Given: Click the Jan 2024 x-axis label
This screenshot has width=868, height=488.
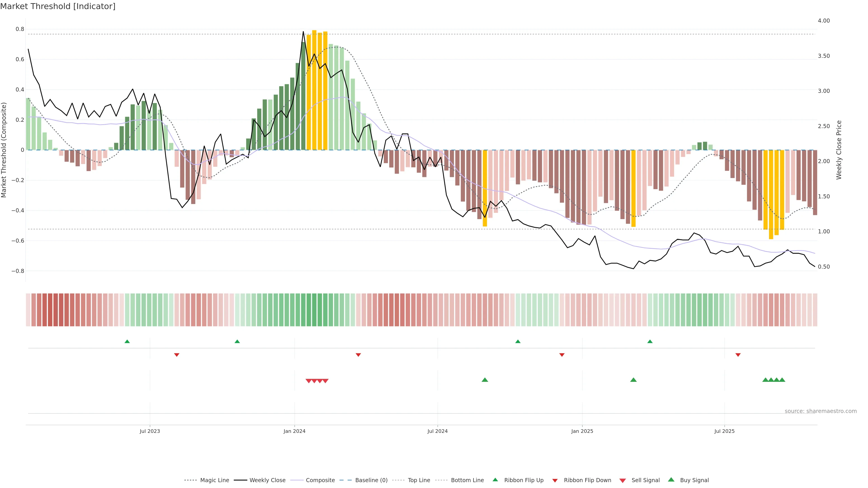Looking at the screenshot, I should coord(294,431).
